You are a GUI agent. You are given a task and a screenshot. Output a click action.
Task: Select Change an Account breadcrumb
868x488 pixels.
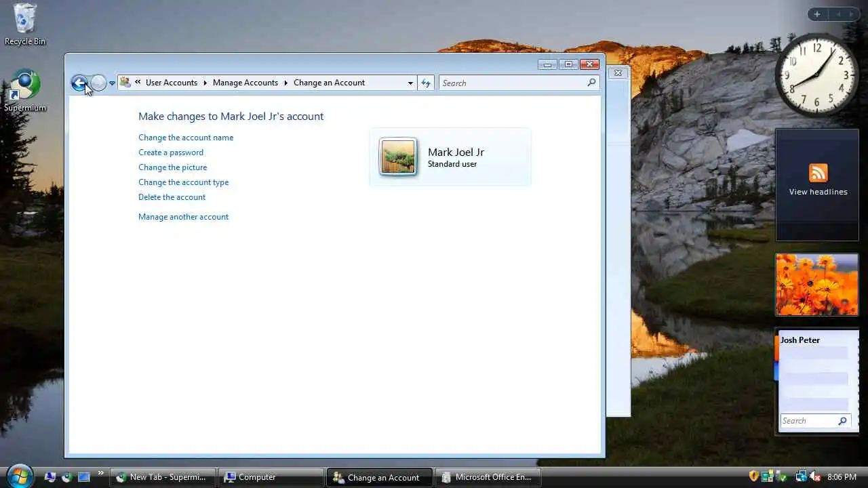click(x=329, y=83)
